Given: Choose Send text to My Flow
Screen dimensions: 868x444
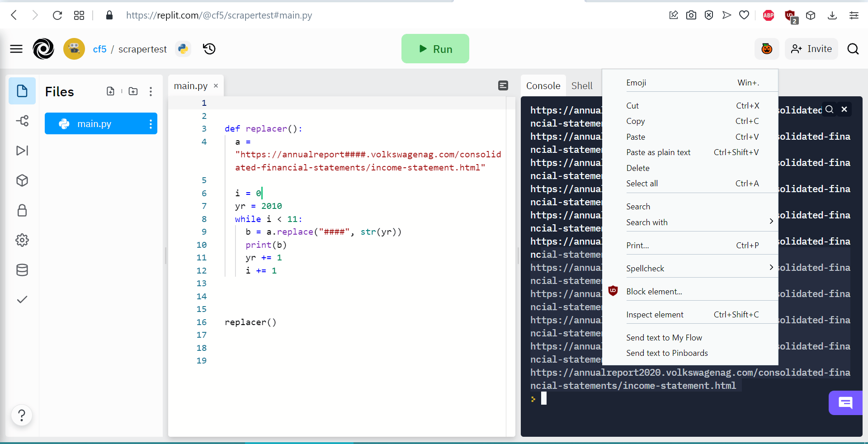Looking at the screenshot, I should click(x=693, y=338).
